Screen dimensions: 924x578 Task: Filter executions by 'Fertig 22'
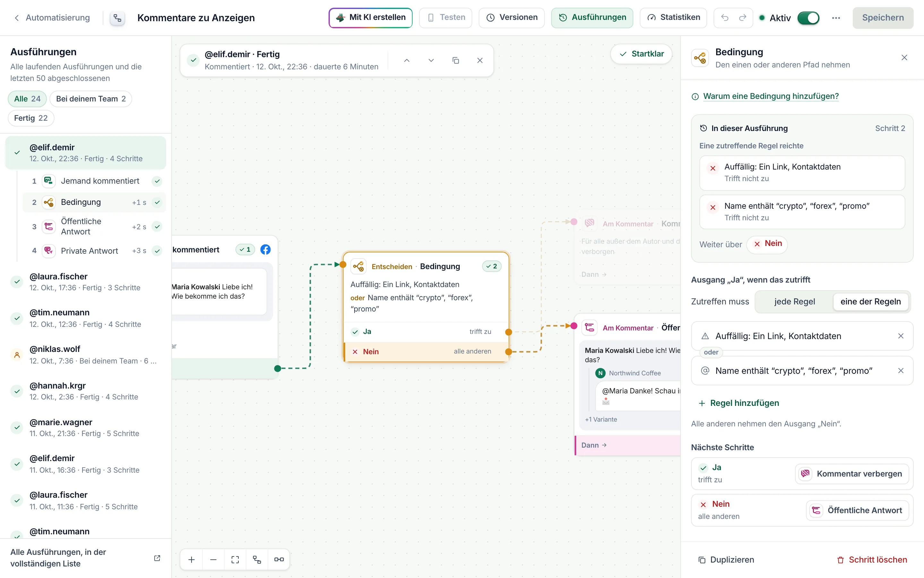(x=31, y=118)
